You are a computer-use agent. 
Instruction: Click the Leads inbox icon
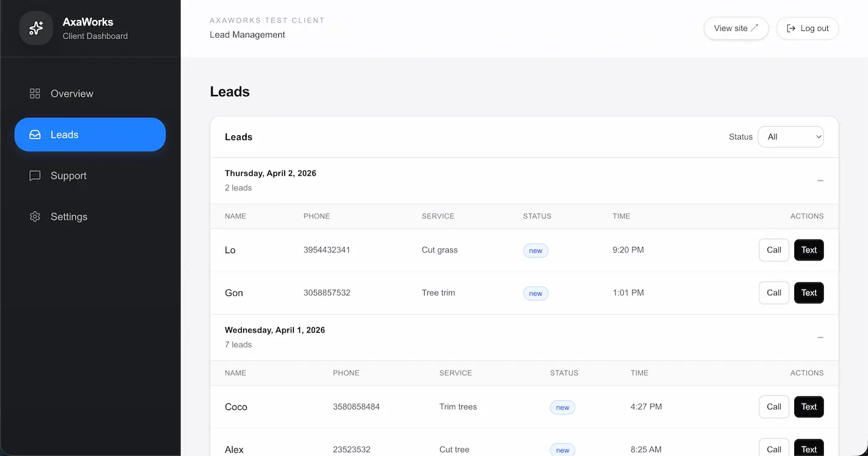click(35, 135)
